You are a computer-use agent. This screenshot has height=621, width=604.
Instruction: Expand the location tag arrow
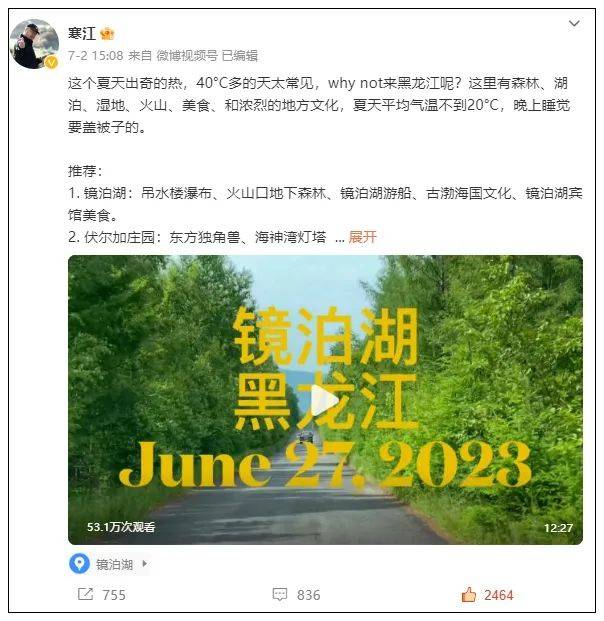145,564
